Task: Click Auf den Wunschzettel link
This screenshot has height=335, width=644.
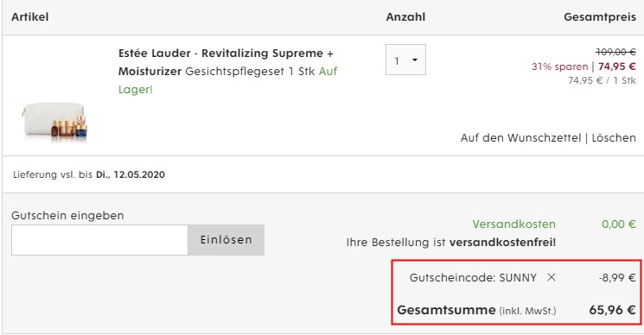Action: click(520, 138)
